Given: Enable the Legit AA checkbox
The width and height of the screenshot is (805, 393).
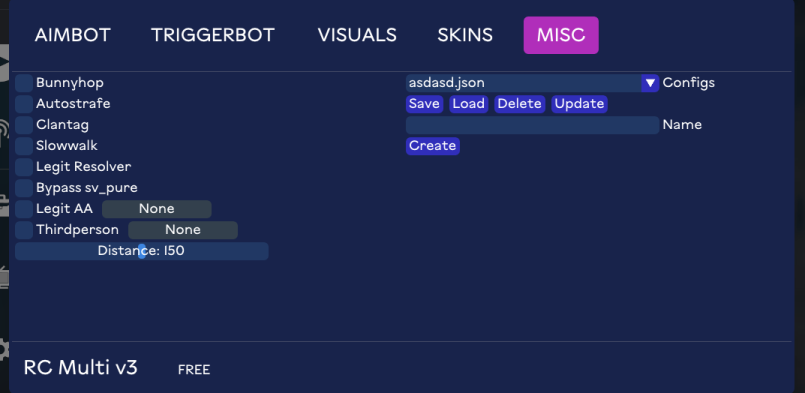Looking at the screenshot, I should pos(24,209).
